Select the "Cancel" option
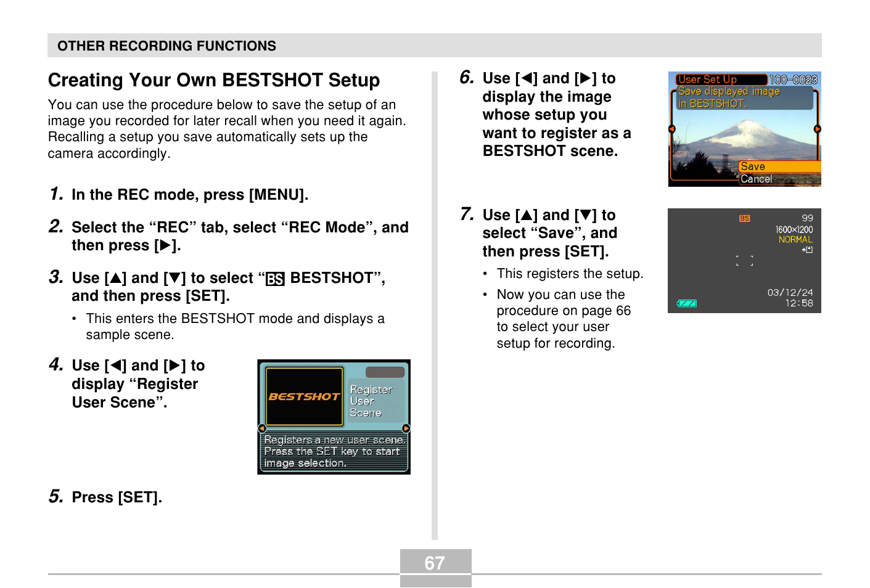This screenshot has height=588, width=870. [780, 179]
